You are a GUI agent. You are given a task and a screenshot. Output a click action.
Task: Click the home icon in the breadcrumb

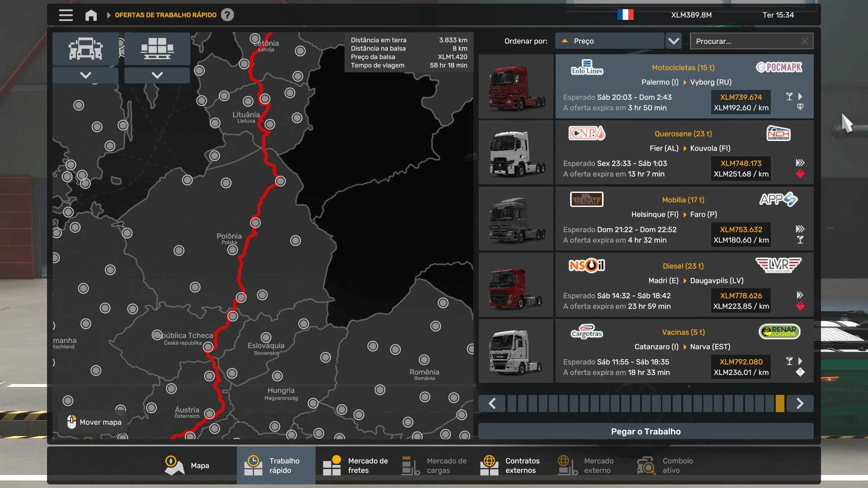(x=91, y=15)
